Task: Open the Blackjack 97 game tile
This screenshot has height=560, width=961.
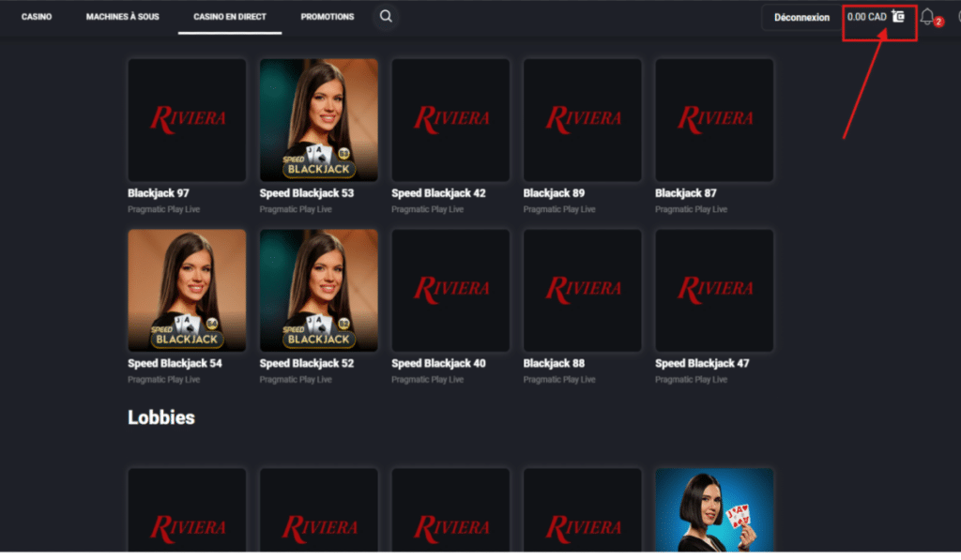Action: [187, 120]
